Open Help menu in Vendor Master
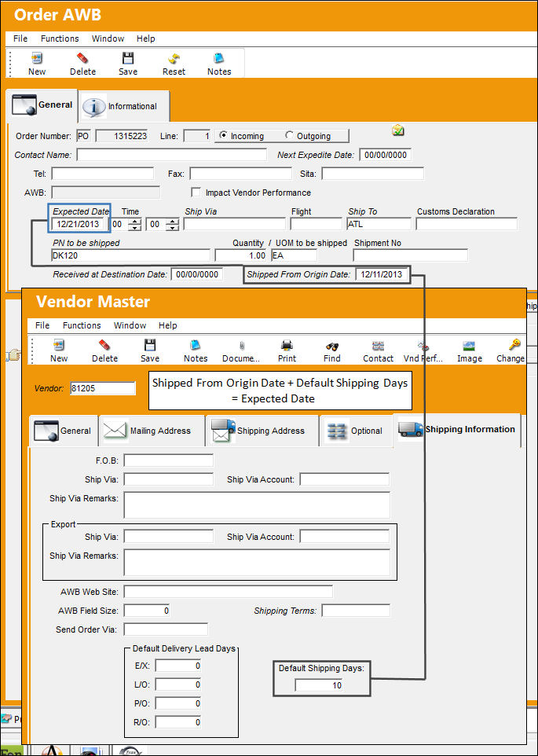 coord(167,325)
